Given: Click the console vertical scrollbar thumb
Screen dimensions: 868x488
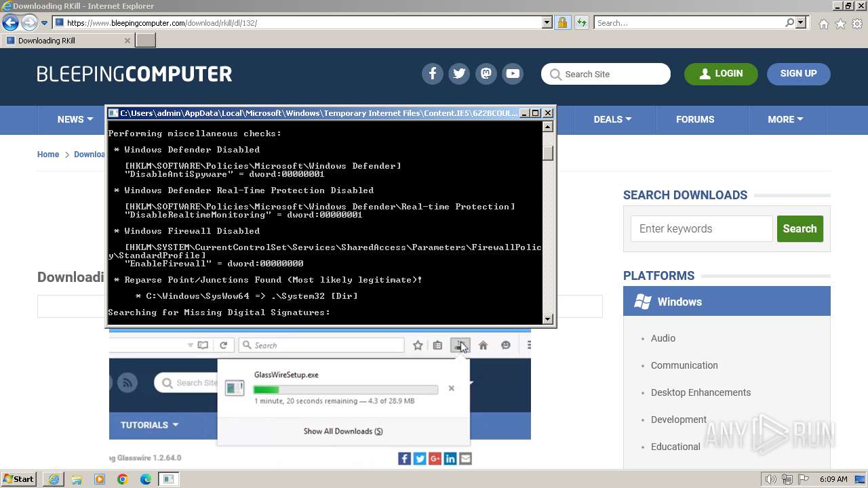Looking at the screenshot, I should tap(548, 152).
